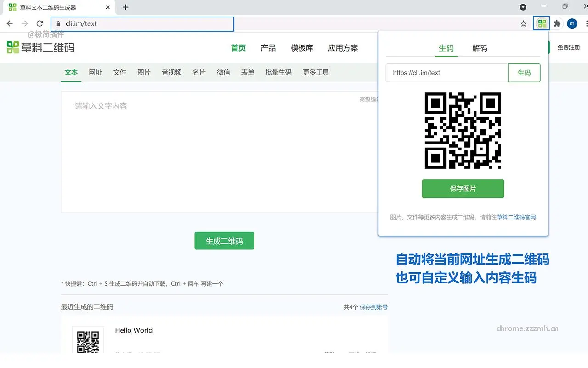Open the 模板库 menu item
Viewport: 588px width, 368px height.
(x=301, y=48)
